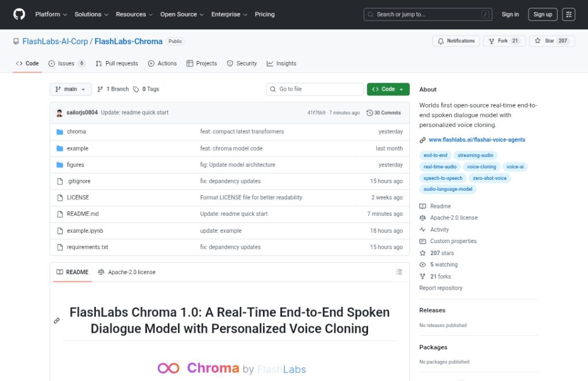
Task: Click the chroma folder icon
Action: pos(60,132)
